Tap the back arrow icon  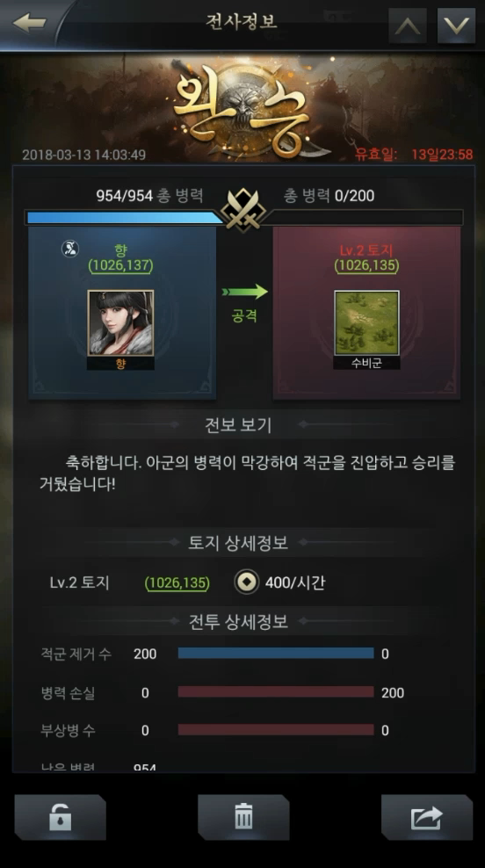coord(29,23)
